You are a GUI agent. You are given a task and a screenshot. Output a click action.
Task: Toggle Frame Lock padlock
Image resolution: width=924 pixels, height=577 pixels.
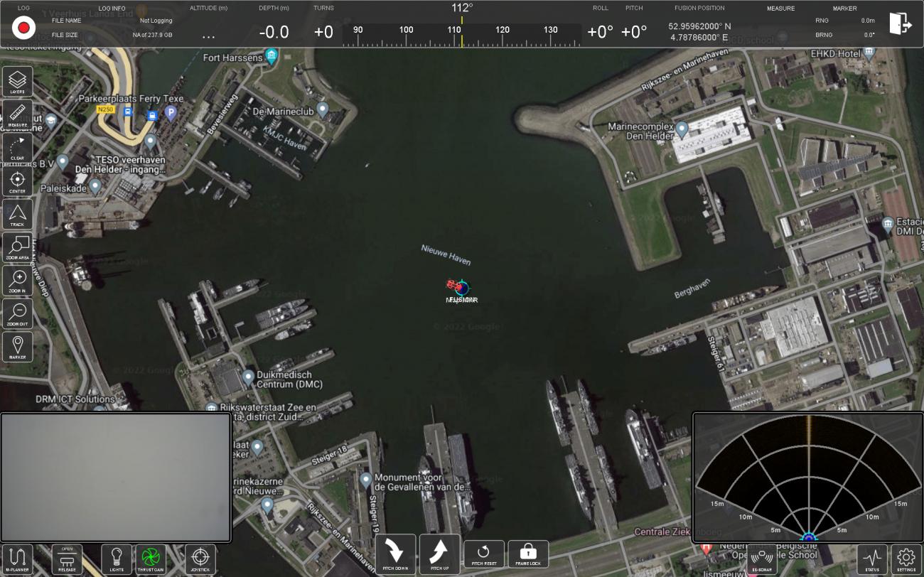point(528,554)
